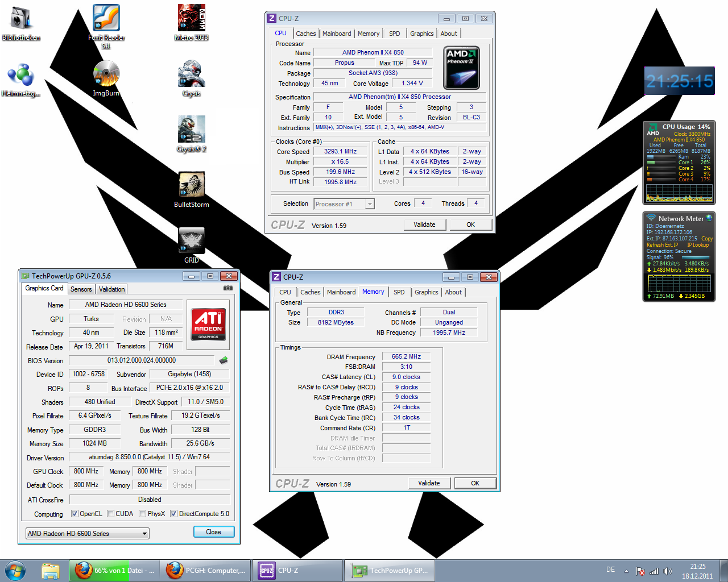The height and width of the screenshot is (582, 728).
Task: Switch to TechPowerUp GPU-Z taskbar item
Action: 389,571
